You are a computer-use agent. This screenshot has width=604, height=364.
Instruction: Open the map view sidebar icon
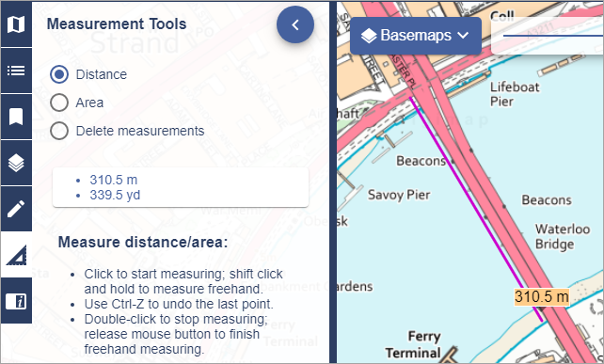coord(16,24)
